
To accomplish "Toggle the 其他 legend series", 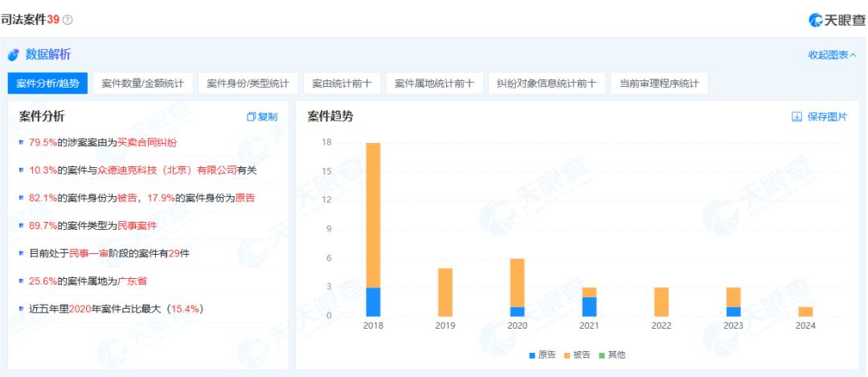I will click(x=612, y=354).
